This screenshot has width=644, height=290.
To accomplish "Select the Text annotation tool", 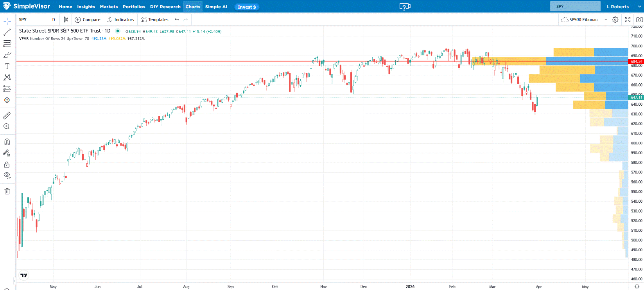I will coord(7,67).
